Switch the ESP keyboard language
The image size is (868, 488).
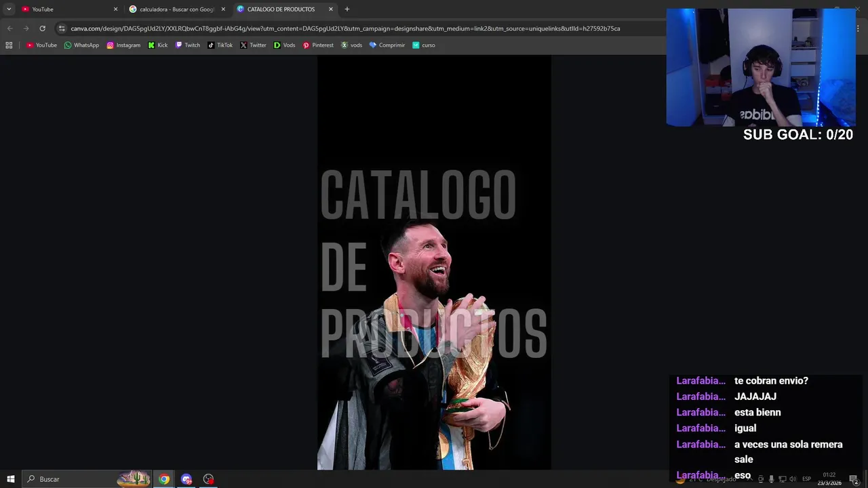click(x=806, y=479)
